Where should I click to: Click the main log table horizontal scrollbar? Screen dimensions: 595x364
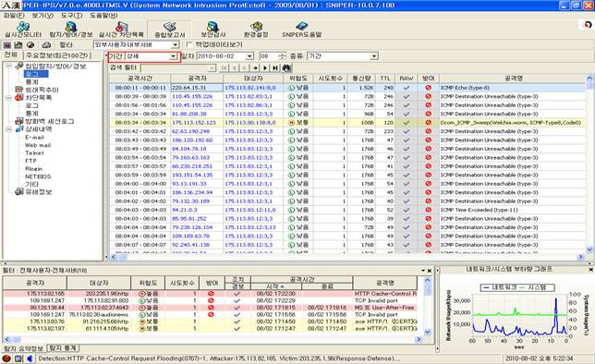[347, 257]
